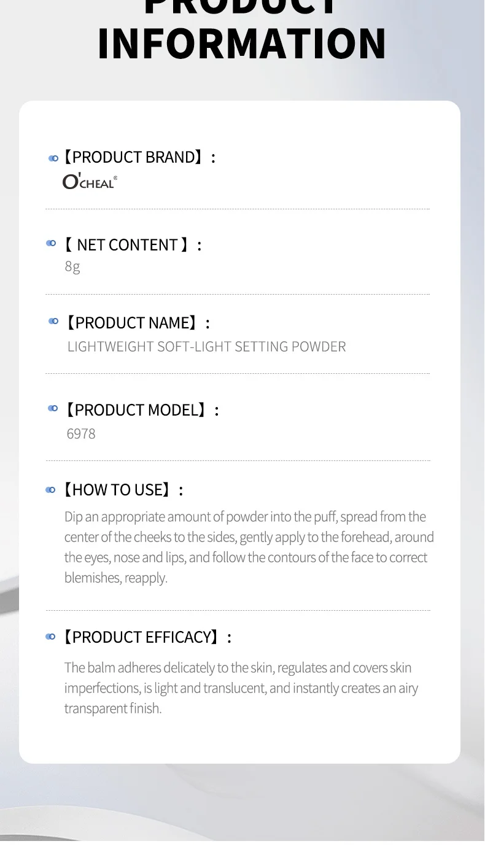485x868 pixels.
Task: Select the PRODUCT MODEL heading
Action: (141, 409)
